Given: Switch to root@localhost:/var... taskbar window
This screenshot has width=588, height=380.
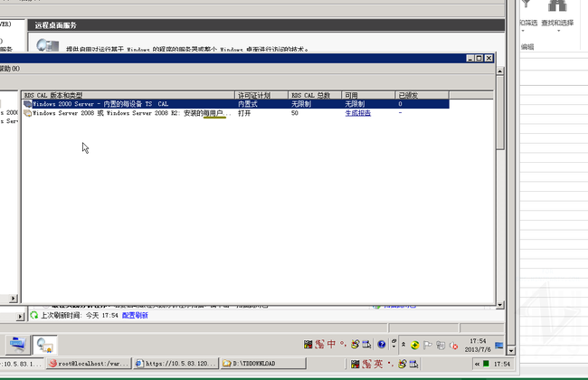Looking at the screenshot, I should tap(89, 364).
